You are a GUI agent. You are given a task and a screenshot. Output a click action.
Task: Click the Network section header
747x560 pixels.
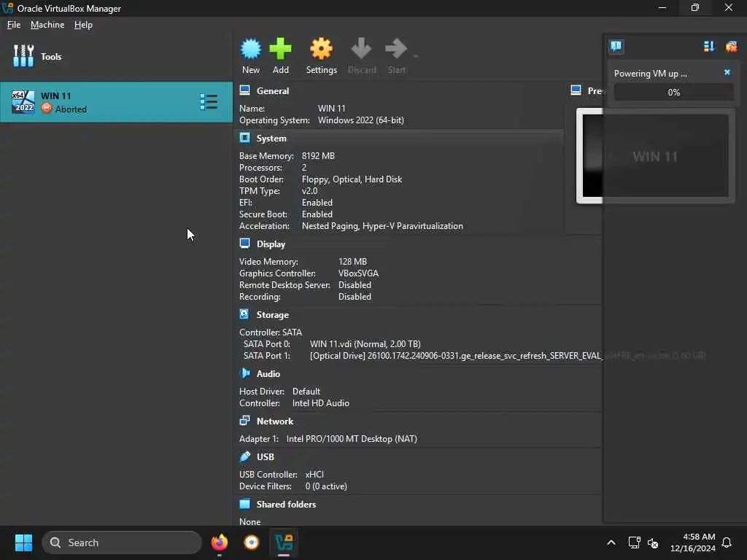[x=275, y=421]
